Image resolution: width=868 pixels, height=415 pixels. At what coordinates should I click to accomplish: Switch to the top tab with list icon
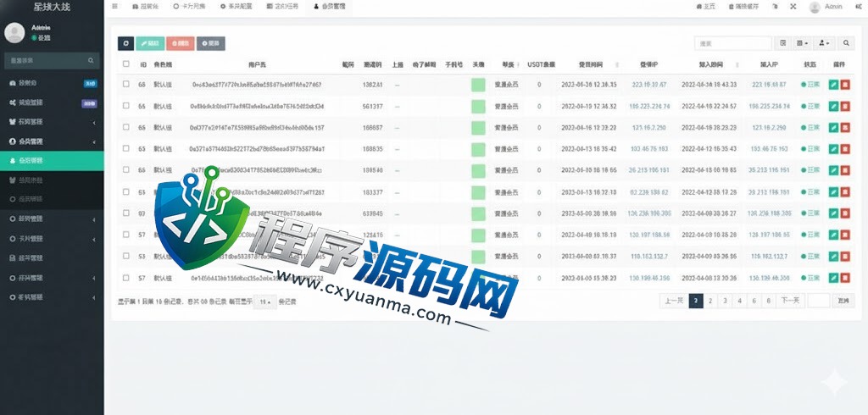pyautogui.click(x=282, y=7)
